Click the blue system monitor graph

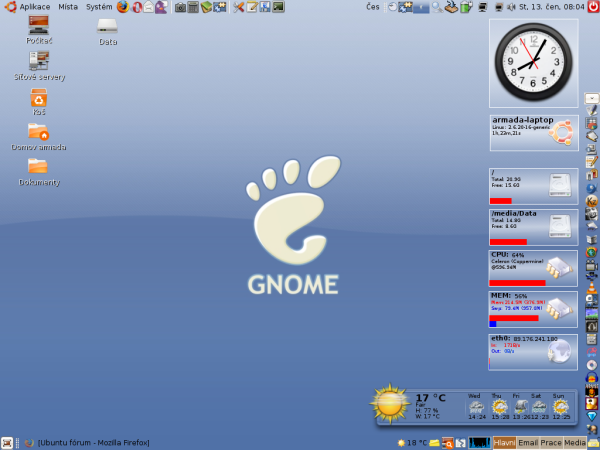coord(479,443)
